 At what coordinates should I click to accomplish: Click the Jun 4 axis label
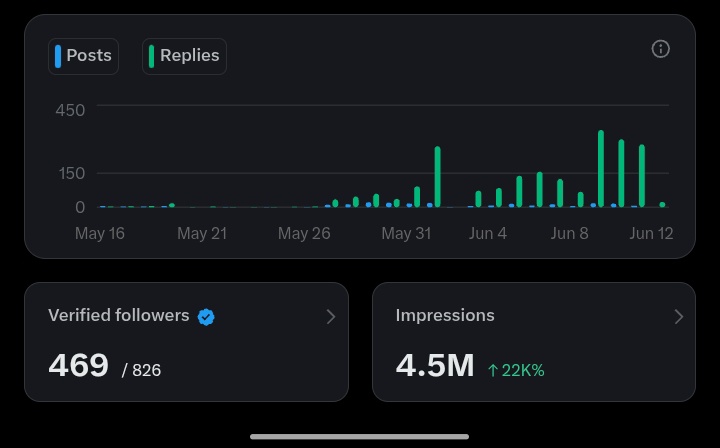pos(488,233)
